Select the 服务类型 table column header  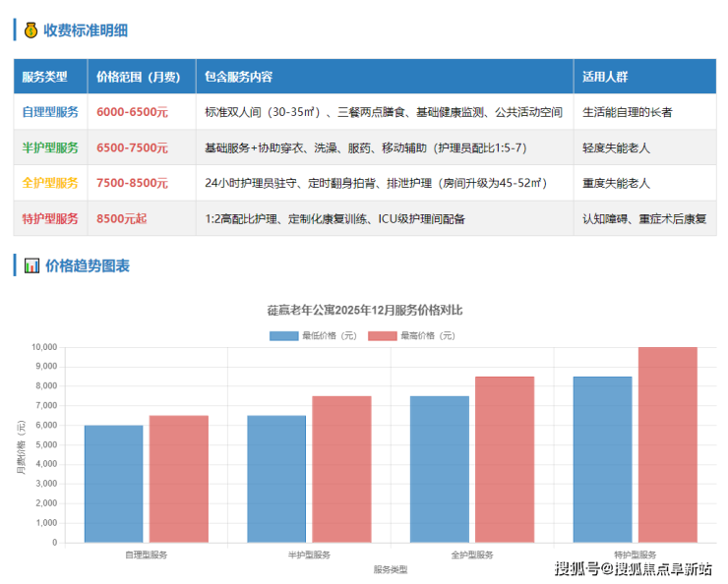pyautogui.click(x=44, y=77)
